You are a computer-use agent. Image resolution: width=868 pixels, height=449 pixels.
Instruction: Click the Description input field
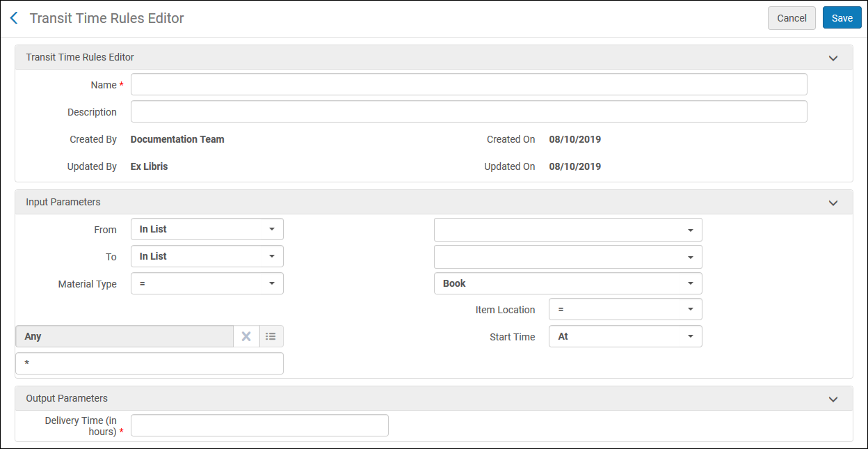tap(469, 111)
